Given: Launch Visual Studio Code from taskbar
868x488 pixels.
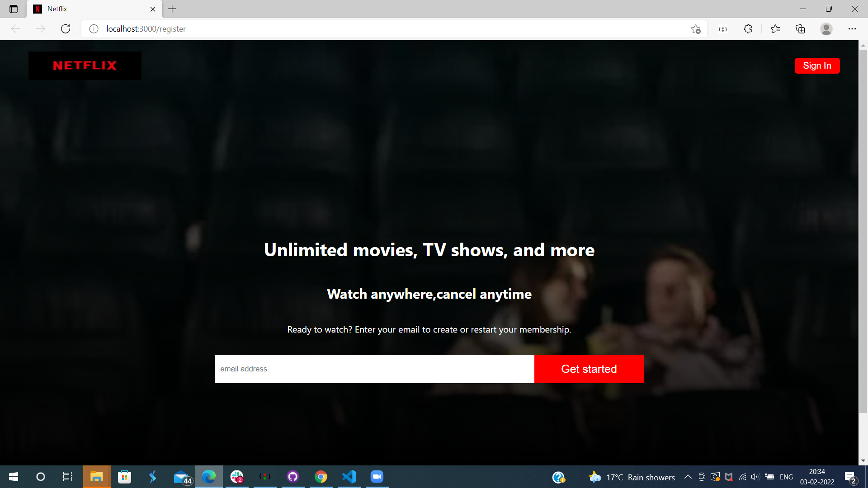Looking at the screenshot, I should 349,477.
